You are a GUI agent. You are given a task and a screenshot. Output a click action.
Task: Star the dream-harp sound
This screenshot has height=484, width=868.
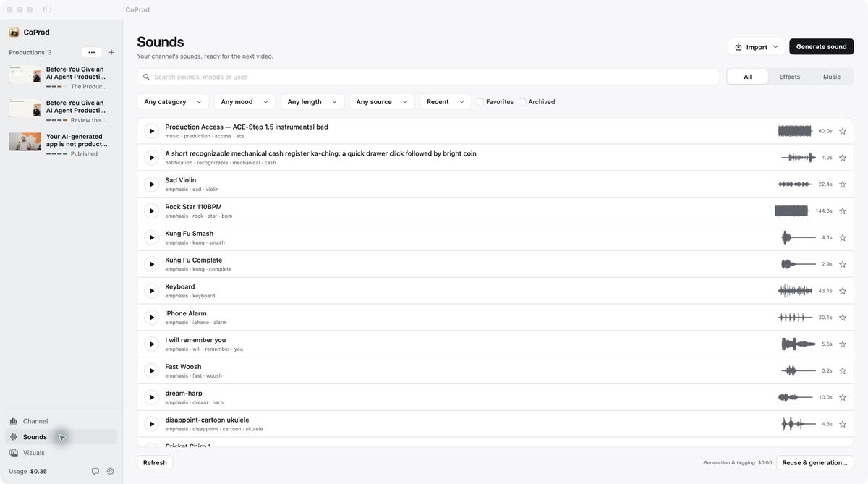click(842, 397)
